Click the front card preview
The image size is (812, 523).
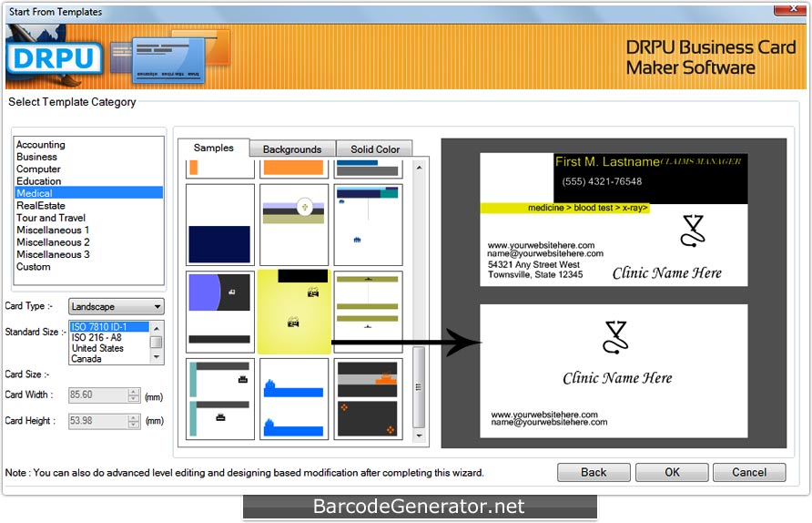click(x=614, y=220)
